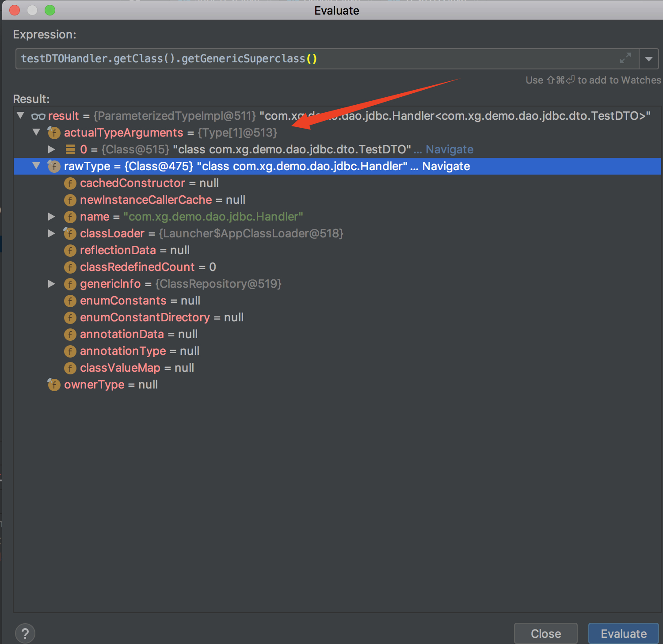The width and height of the screenshot is (663, 644).
Task: Click the field icon of cachedConstructor
Action: pos(70,183)
